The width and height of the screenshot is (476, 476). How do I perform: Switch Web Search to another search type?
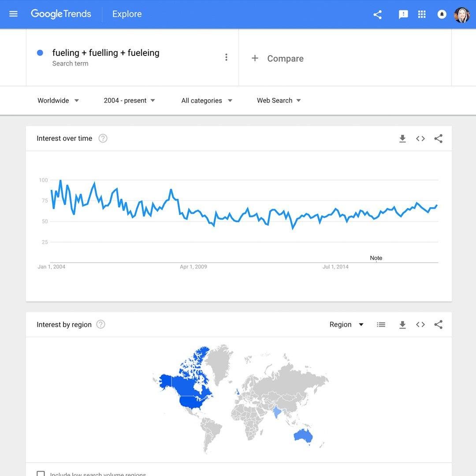coord(278,100)
